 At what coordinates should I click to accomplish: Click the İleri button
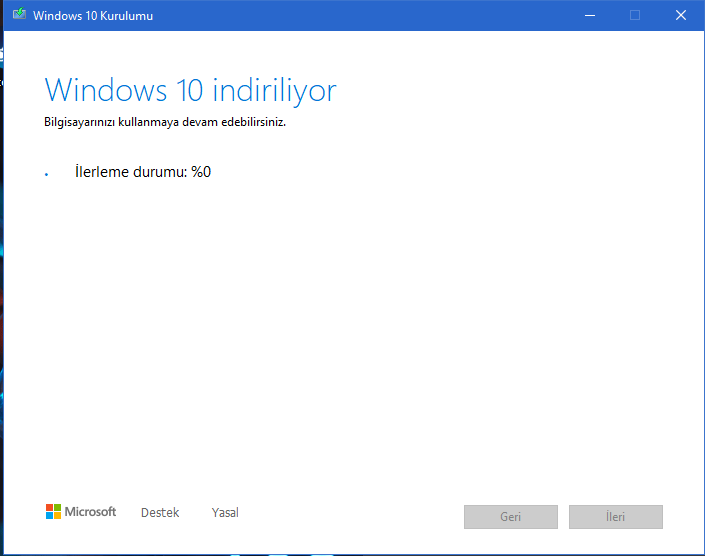tap(616, 517)
